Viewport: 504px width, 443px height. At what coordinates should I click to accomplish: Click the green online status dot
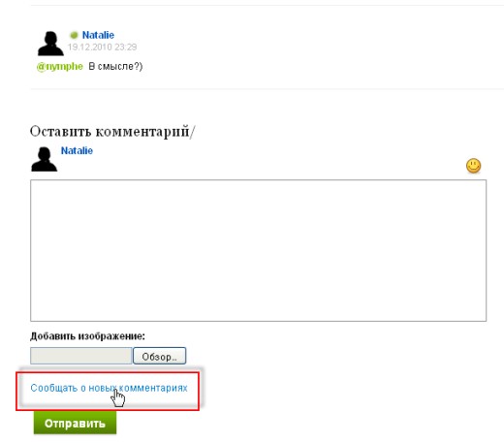74,35
